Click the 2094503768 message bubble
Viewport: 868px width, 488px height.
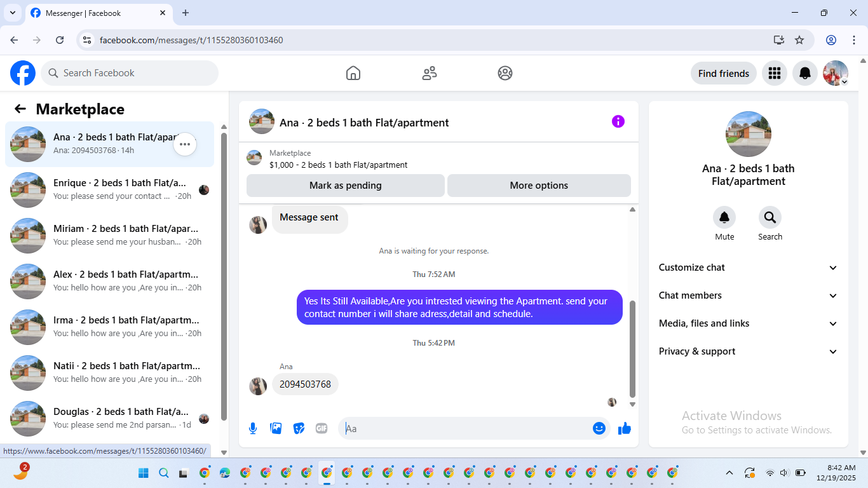tap(305, 384)
